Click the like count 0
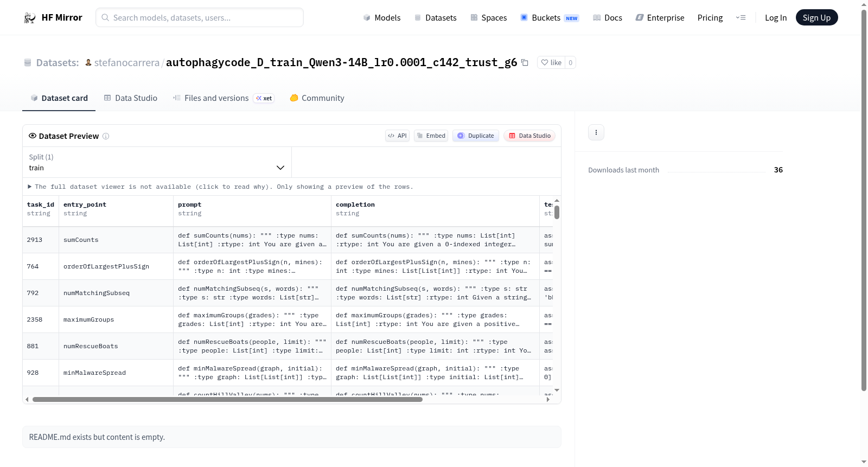The height and width of the screenshot is (467, 868). pos(570,62)
